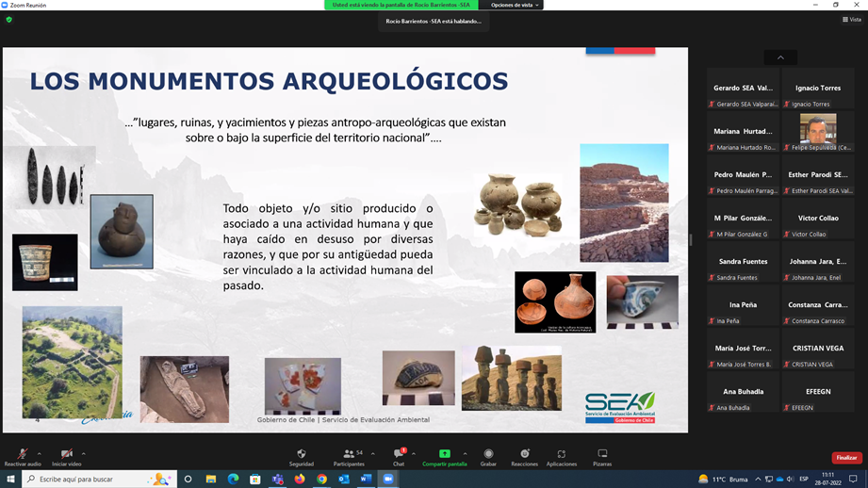Image resolution: width=868 pixels, height=488 pixels.
Task: Open Pizarras whiteboards
Action: pyautogui.click(x=602, y=455)
